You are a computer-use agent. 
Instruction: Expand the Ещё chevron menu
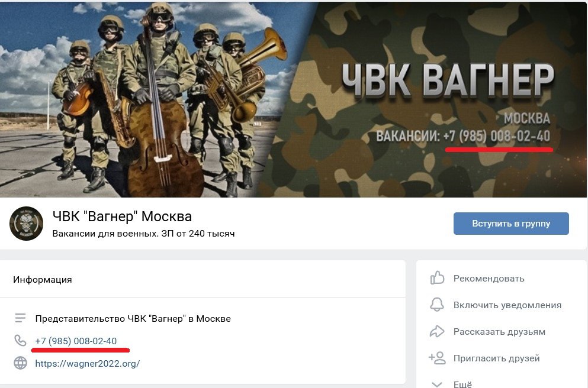tap(437, 384)
